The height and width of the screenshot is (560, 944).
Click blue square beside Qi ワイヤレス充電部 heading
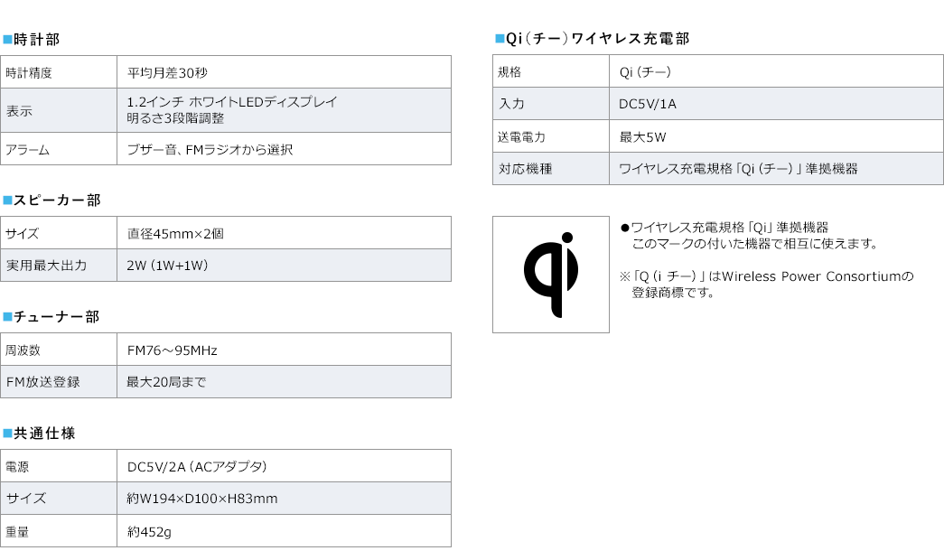point(500,39)
